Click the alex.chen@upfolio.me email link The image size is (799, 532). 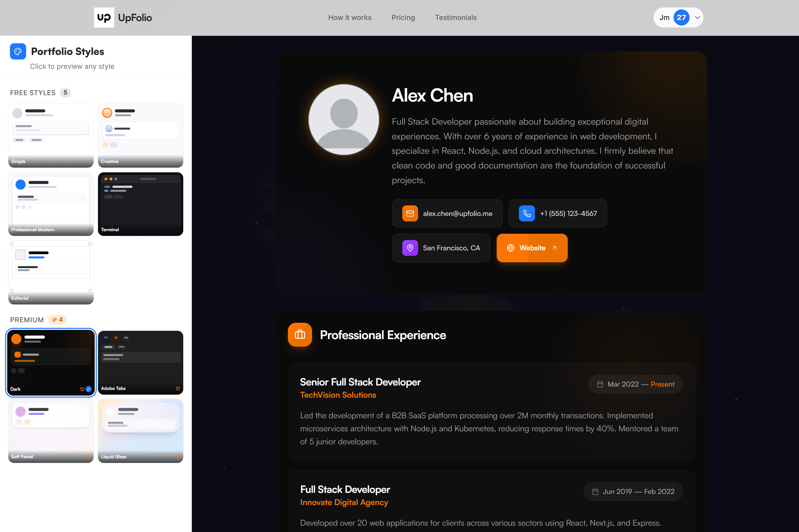point(457,213)
